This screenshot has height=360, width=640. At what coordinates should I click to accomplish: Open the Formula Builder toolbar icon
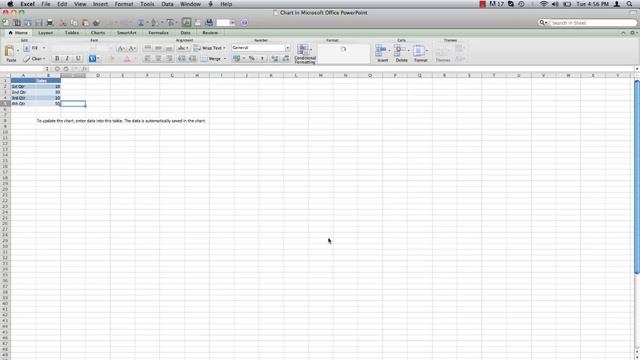click(x=187, y=22)
